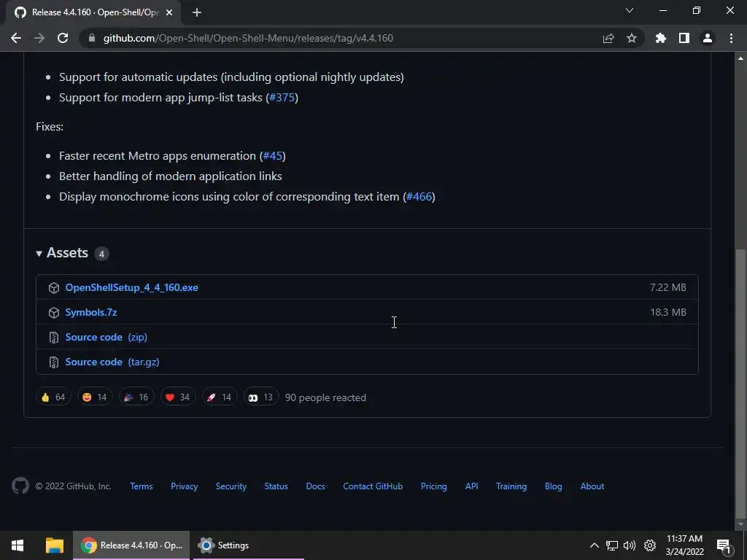Screen dimensions: 747x560
Task: Open the Docs footer link
Action: click(x=315, y=486)
